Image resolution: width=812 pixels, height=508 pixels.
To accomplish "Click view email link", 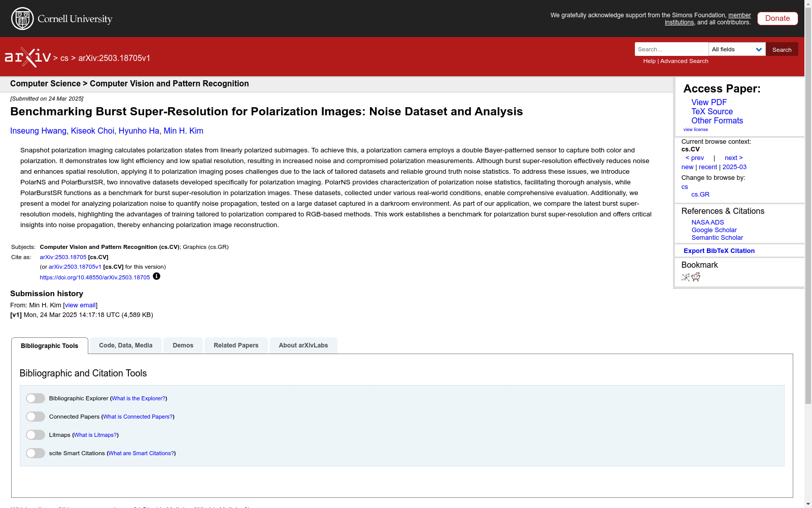I will click(80, 305).
